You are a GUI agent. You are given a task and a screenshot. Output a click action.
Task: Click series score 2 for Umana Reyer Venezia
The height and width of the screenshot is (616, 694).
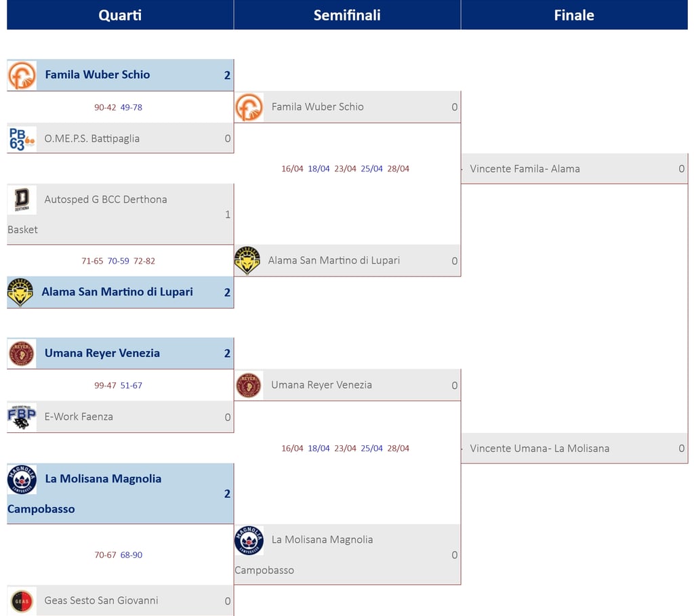click(227, 354)
